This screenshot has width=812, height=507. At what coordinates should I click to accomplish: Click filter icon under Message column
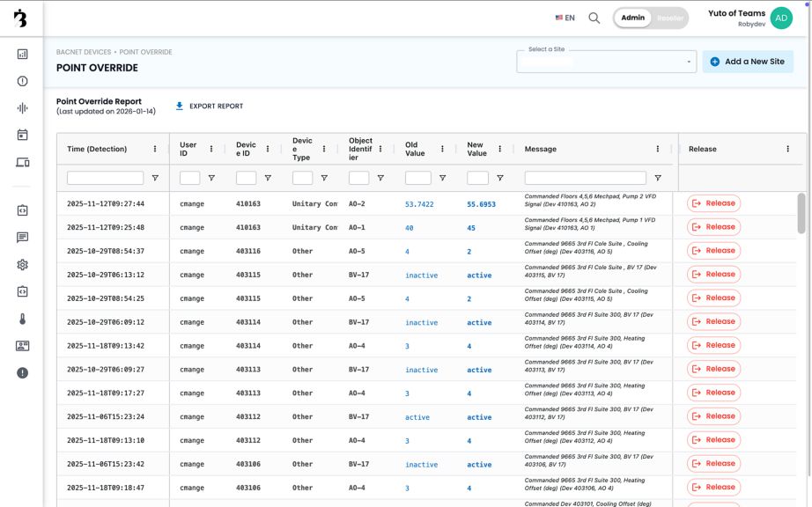[x=657, y=178]
